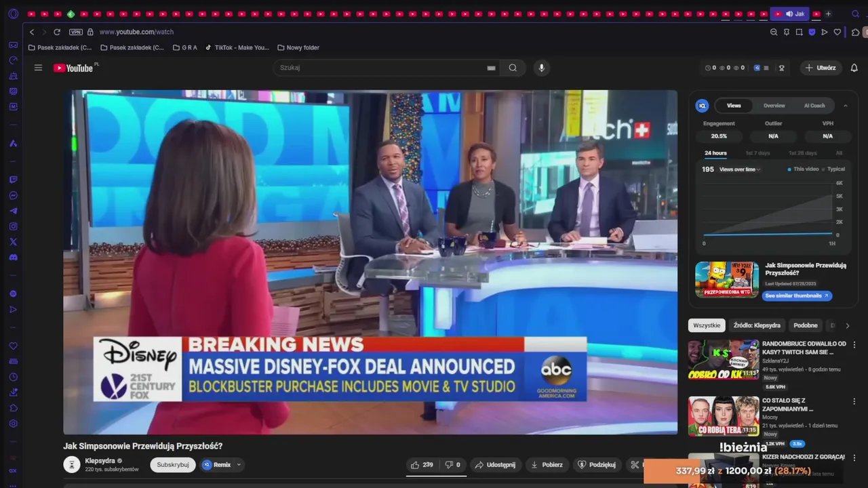Image resolution: width=868 pixels, height=488 pixels.
Task: Toggle 'Typical' series in chart legend
Action: tap(834, 169)
